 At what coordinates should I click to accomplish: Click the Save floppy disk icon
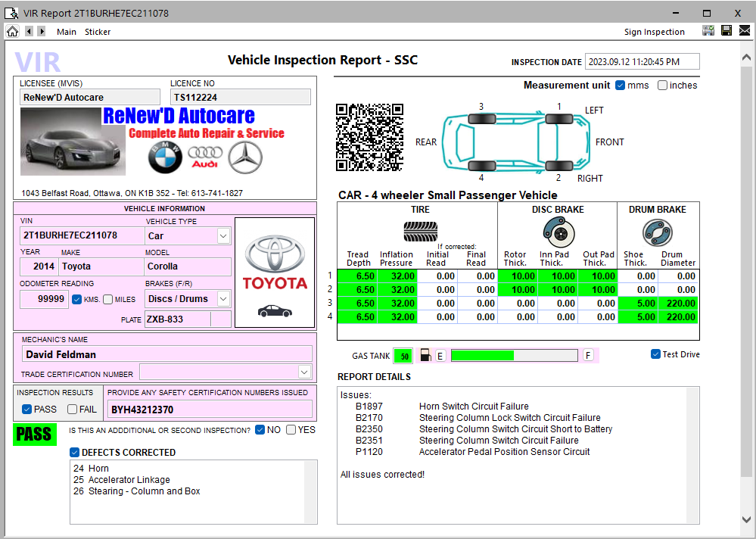click(727, 31)
